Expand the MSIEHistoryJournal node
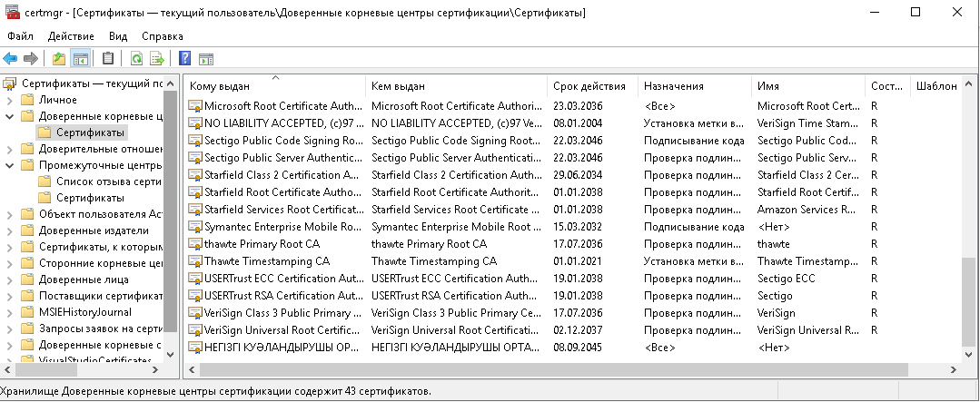This screenshot has width=980, height=402. click(9, 312)
